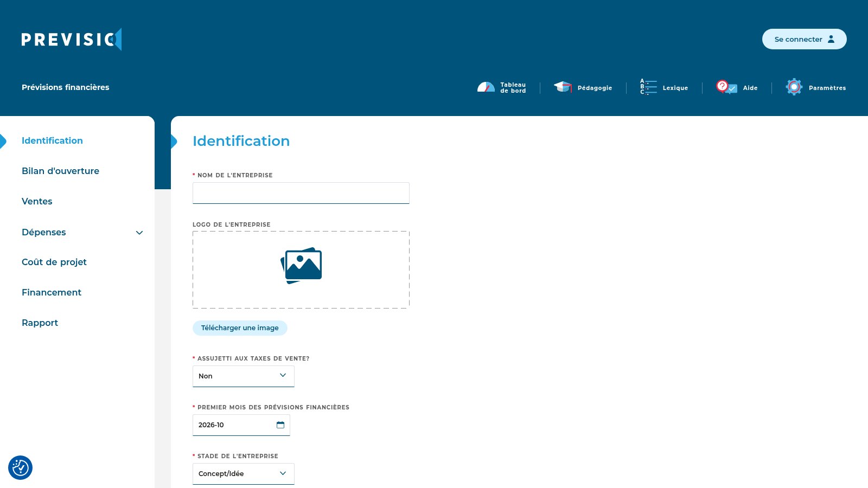The image size is (868, 488).
Task: Click the Prévisions financières link
Action: (66, 87)
